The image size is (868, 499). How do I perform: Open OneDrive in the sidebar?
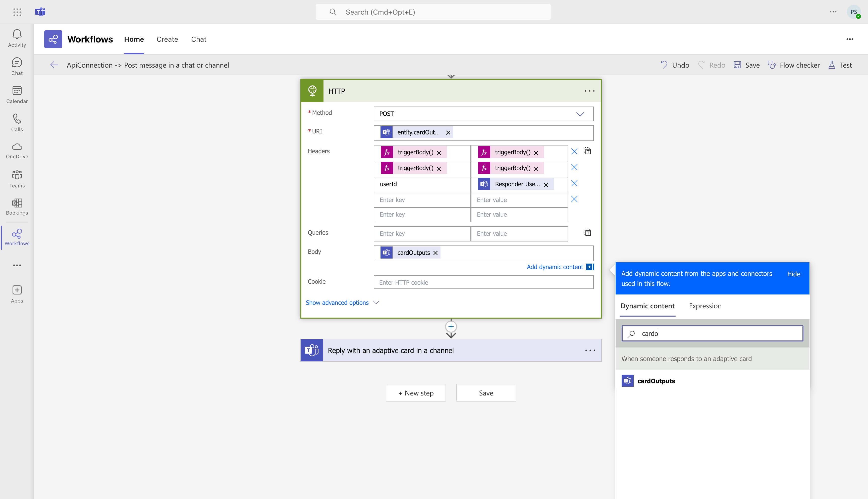coord(17,151)
